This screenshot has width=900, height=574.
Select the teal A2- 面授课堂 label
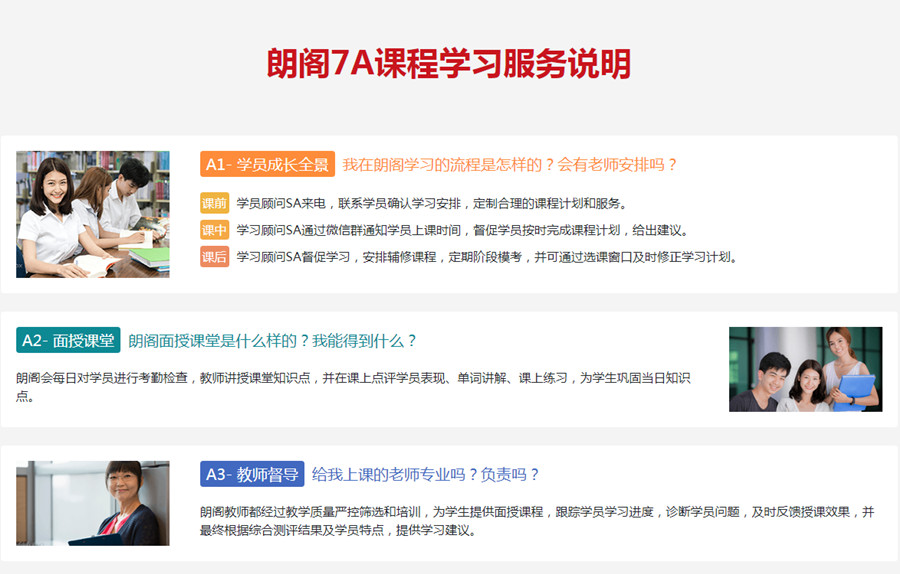[x=68, y=340]
